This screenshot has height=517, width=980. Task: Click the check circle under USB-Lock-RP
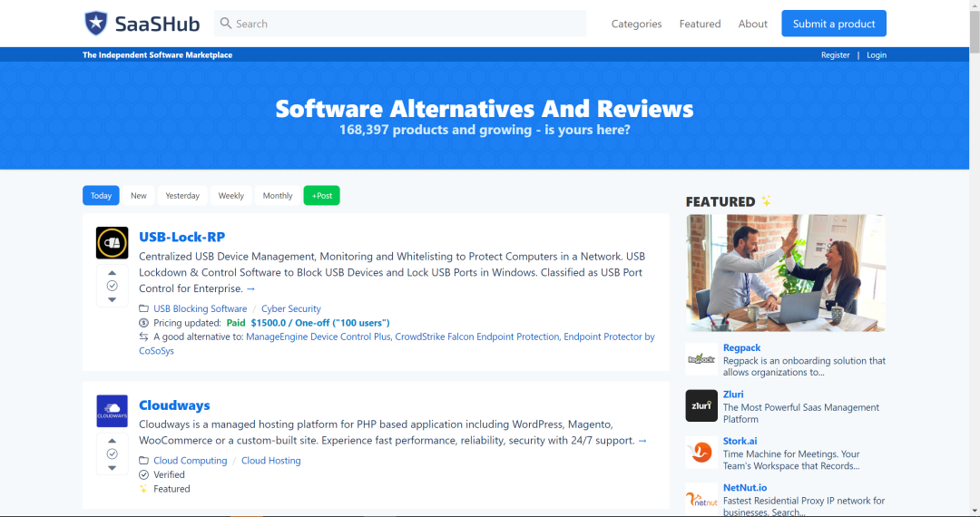(112, 286)
